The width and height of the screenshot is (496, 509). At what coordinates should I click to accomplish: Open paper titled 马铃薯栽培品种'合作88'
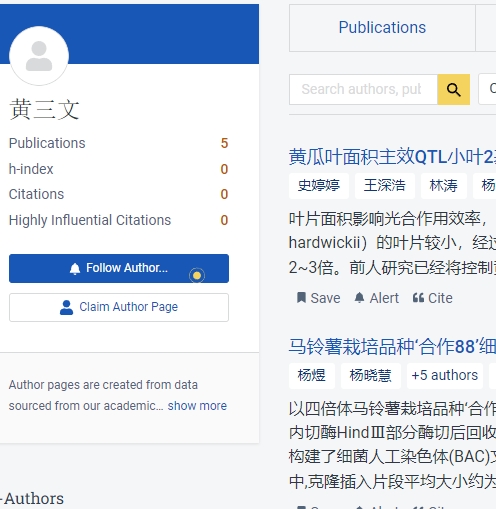tap(392, 347)
